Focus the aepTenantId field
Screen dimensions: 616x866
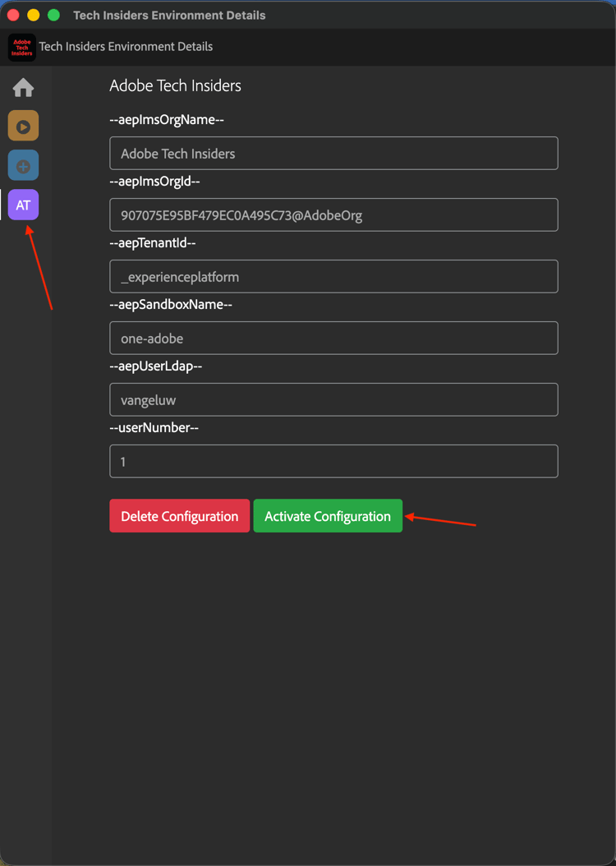[x=334, y=276]
